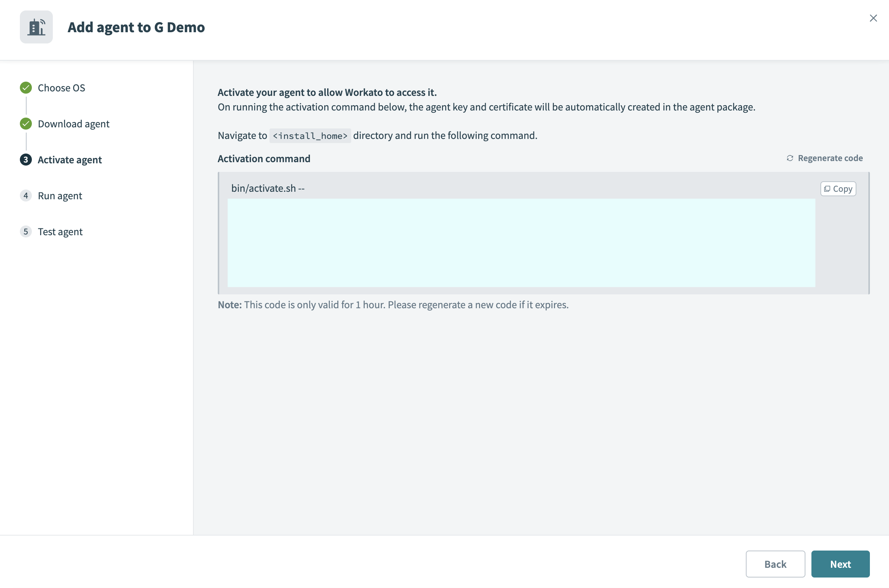This screenshot has width=889, height=588.
Task: Click the refresh icon beside Regenerate code
Action: pos(790,158)
